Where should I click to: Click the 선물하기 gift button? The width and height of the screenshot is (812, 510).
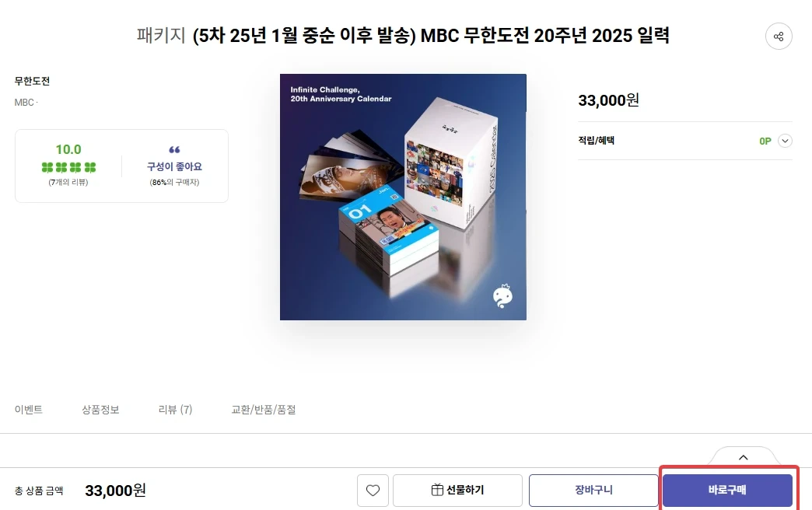click(458, 490)
